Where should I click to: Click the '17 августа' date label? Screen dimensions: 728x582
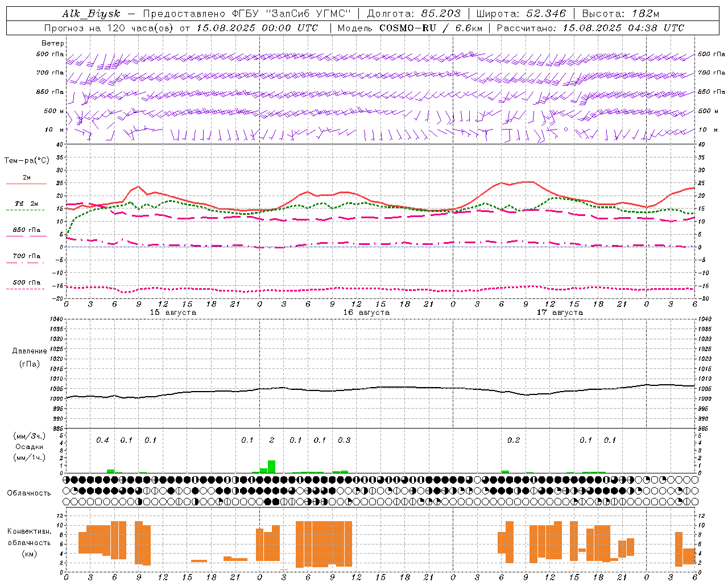(560, 313)
